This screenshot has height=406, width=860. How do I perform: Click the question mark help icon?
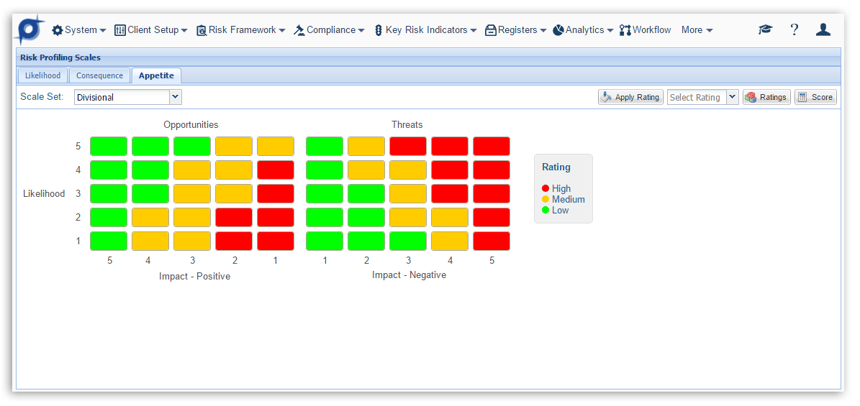[794, 30]
